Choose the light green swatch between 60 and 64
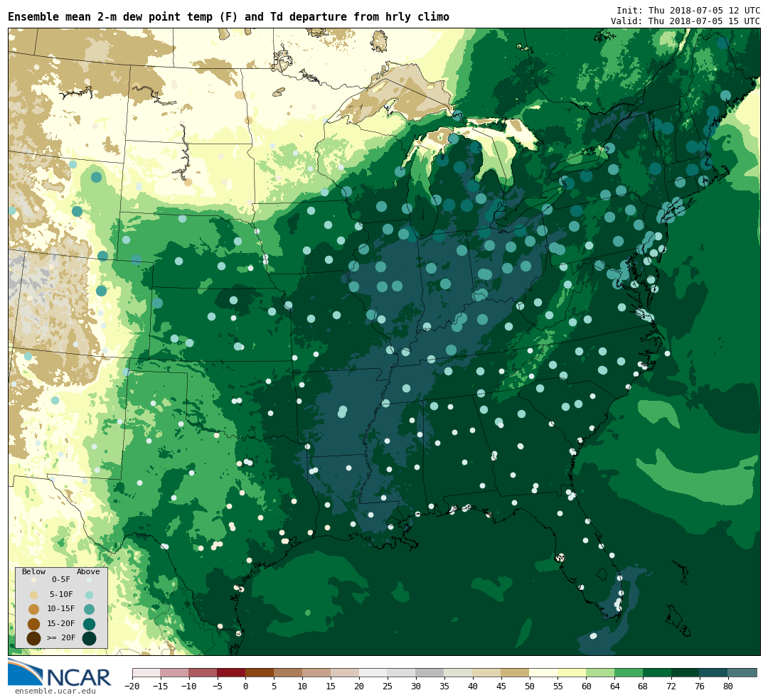The image size is (768, 700). [601, 673]
